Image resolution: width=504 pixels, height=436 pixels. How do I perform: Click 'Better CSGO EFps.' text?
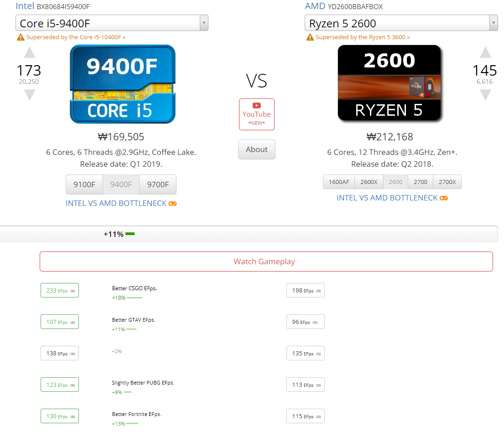pos(135,288)
